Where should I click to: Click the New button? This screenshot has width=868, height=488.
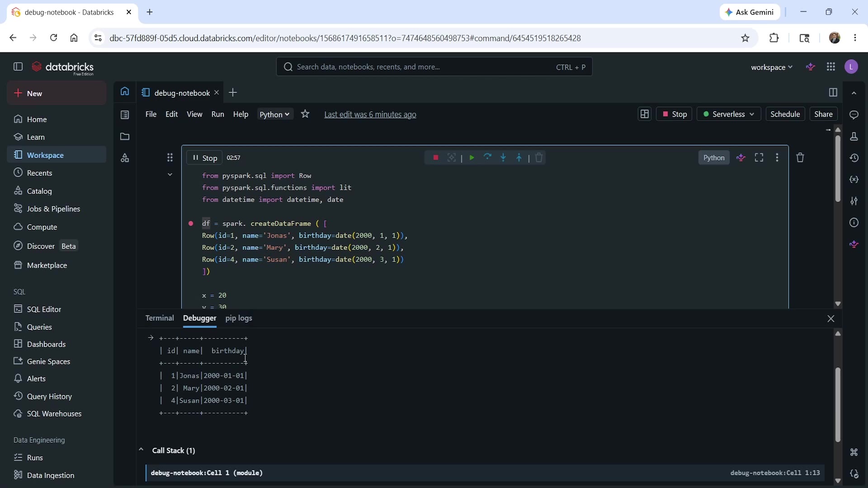(x=57, y=94)
